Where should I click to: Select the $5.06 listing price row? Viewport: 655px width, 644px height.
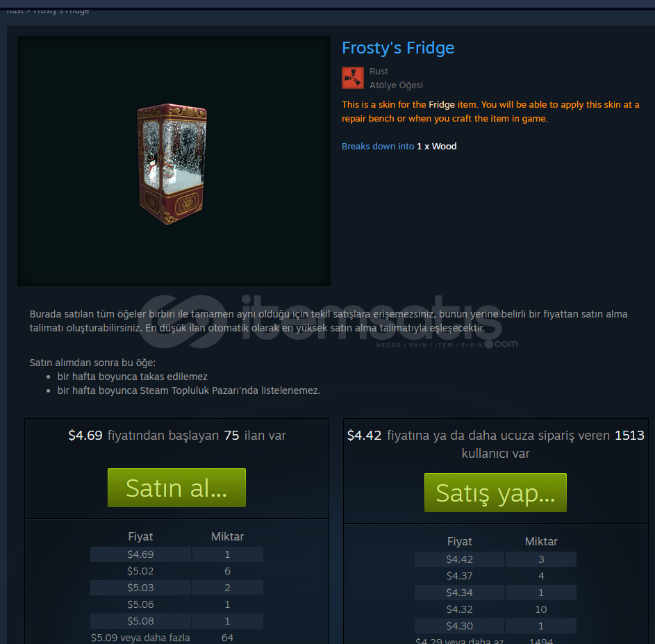[x=176, y=604]
